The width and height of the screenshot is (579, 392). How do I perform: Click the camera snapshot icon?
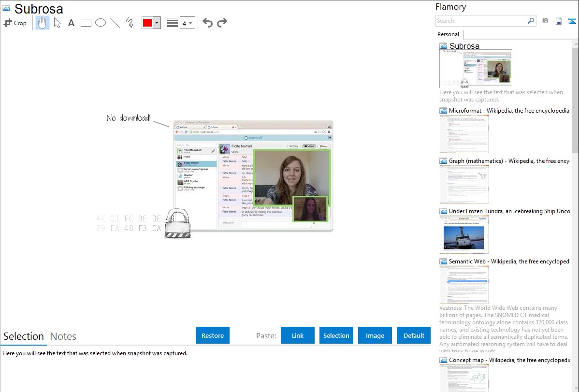pyautogui.click(x=545, y=21)
